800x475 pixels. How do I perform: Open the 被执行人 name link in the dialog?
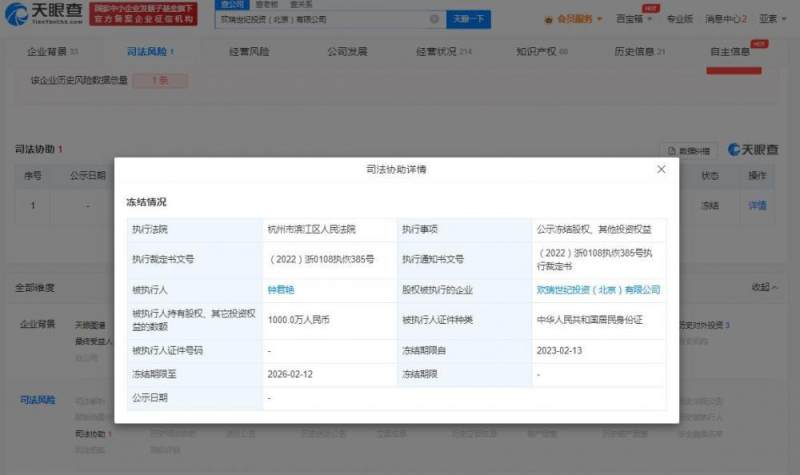281,290
